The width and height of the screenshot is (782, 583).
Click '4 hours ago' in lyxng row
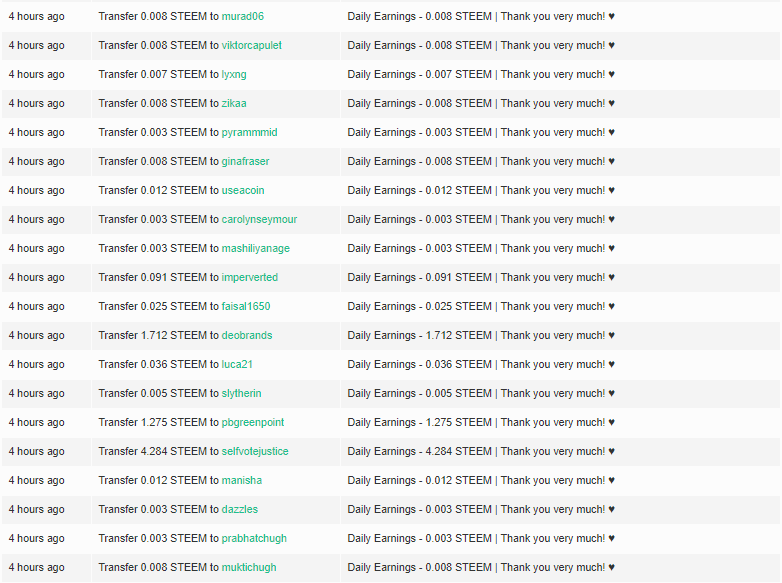click(x=36, y=74)
